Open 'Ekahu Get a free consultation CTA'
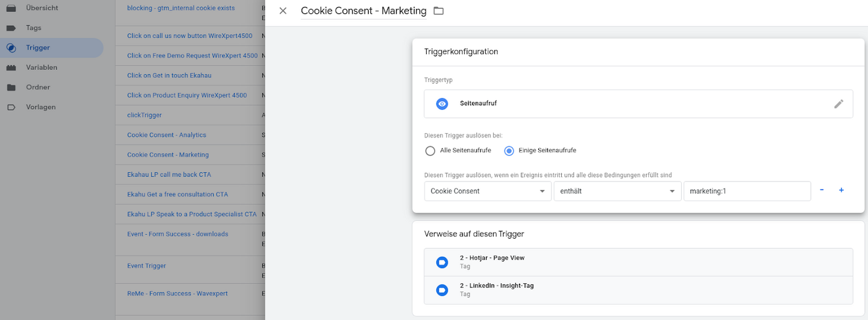 point(178,195)
